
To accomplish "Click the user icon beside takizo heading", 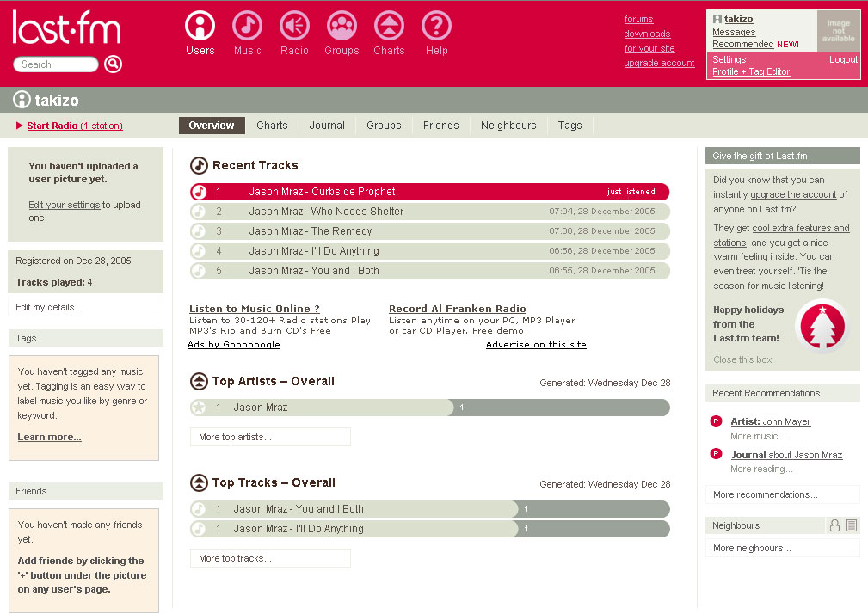I will pos(22,100).
